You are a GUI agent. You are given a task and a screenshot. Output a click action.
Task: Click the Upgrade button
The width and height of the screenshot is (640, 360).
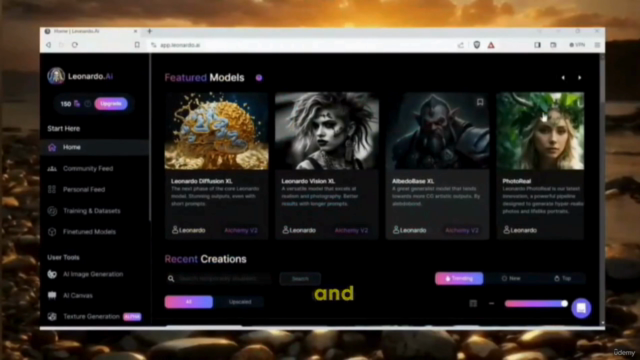coord(111,104)
